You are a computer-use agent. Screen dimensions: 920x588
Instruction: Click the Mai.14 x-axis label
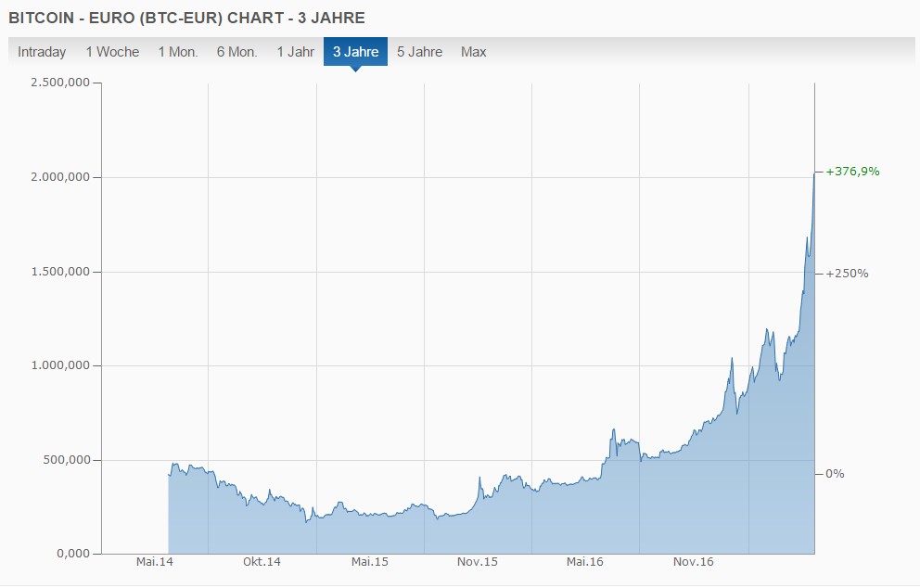pos(155,562)
